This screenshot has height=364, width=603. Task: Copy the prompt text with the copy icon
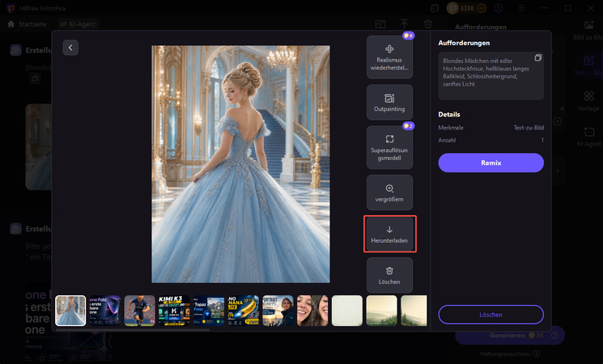click(537, 57)
